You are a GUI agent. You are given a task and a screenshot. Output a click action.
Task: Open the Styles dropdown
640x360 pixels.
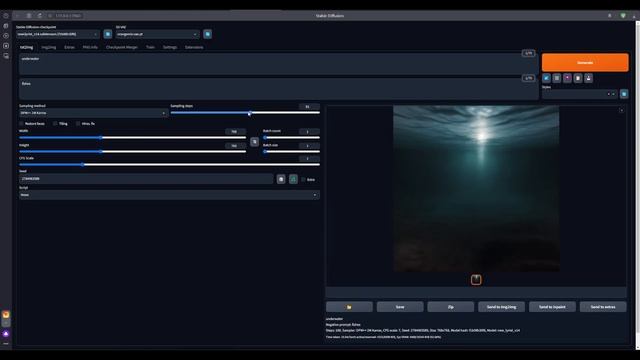coord(580,94)
